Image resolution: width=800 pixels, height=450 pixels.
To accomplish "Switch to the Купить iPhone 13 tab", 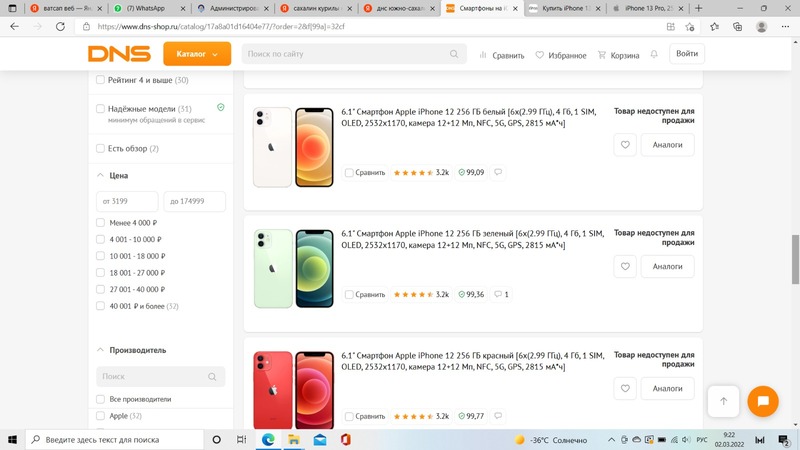I will point(565,8).
